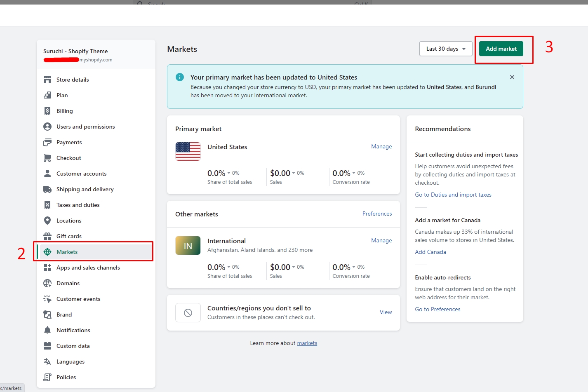Expand United States Sales trend arrow
The width and height of the screenshot is (588, 392).
pos(294,173)
